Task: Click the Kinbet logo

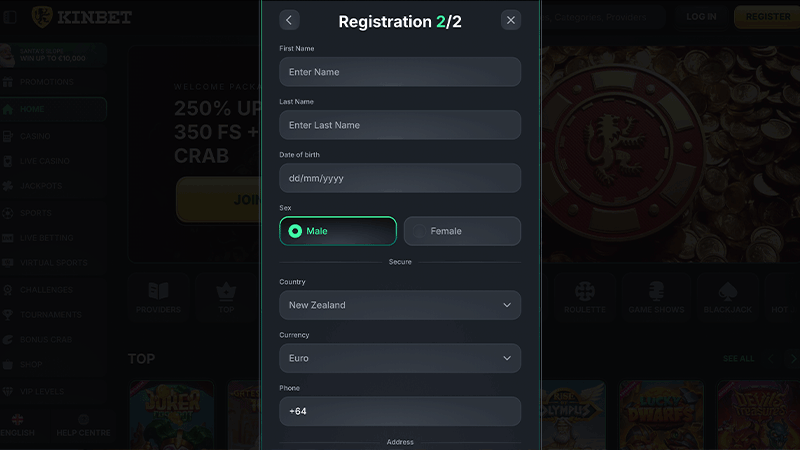Action: (82, 17)
